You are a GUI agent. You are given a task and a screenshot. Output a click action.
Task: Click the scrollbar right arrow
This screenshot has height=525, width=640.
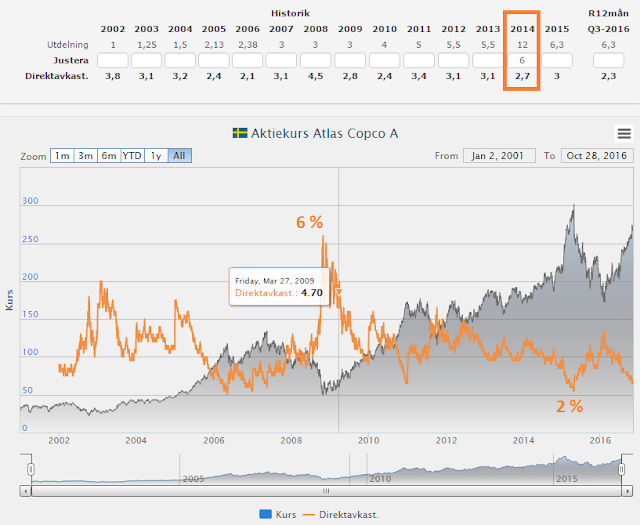[x=627, y=491]
